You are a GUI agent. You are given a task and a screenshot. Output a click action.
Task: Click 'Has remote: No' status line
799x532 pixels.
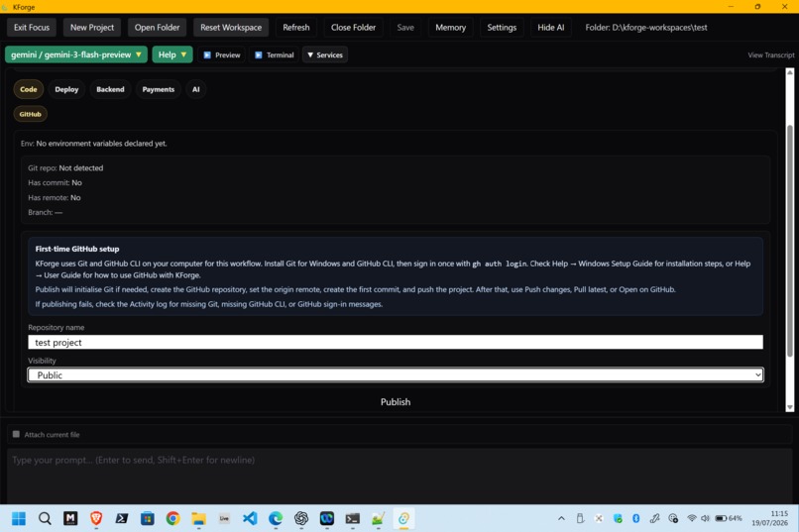pyautogui.click(x=54, y=197)
